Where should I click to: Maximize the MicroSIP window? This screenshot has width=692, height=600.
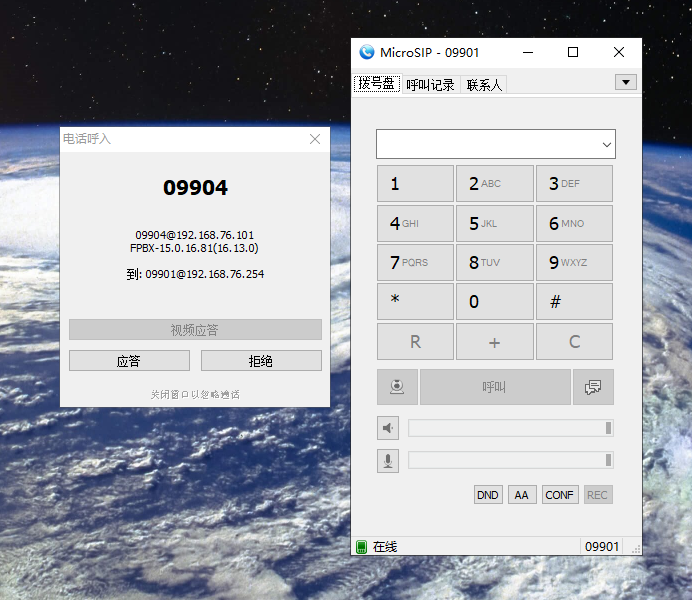[573, 52]
